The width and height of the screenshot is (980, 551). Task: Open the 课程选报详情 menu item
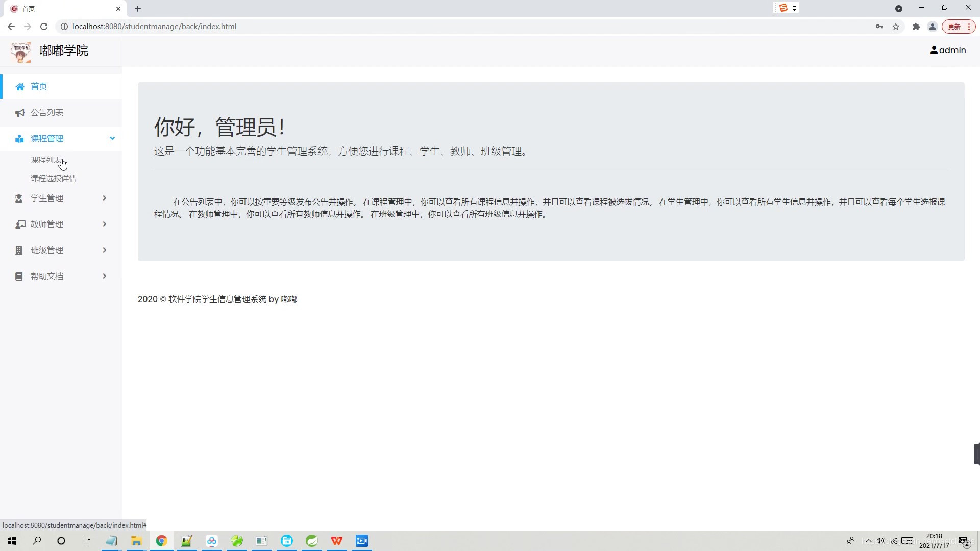(x=54, y=178)
